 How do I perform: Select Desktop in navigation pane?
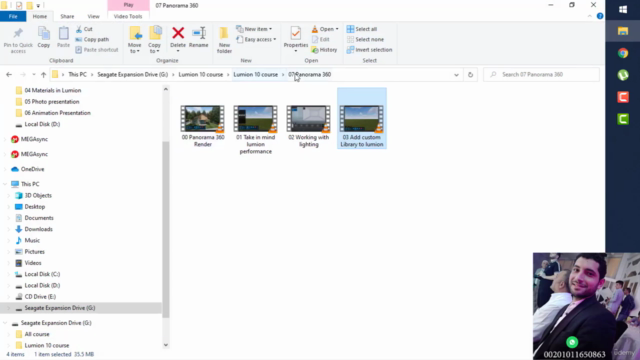point(35,207)
